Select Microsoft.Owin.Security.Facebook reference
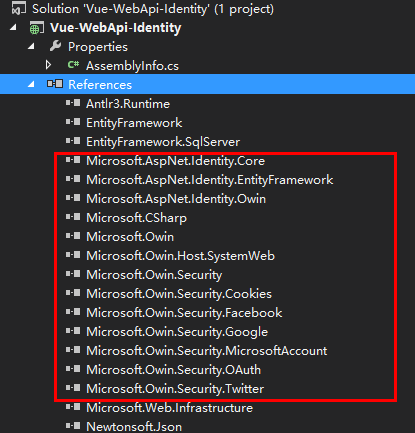The image size is (415, 433). pyautogui.click(x=184, y=313)
